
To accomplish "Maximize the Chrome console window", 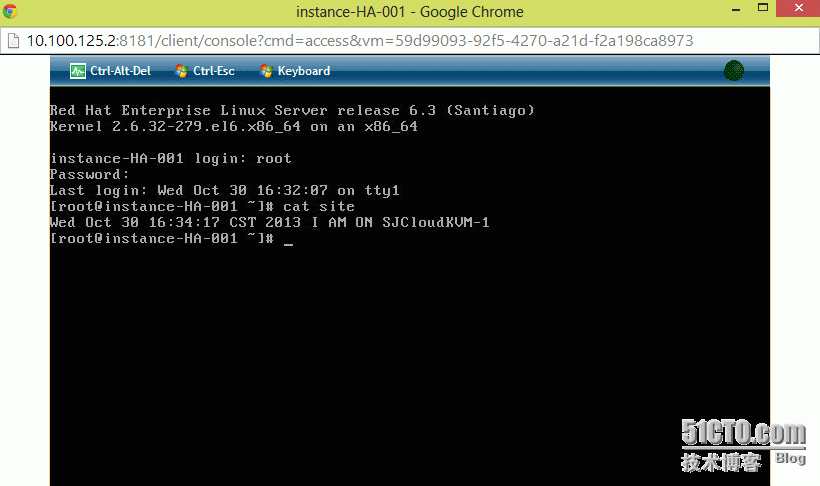I will pos(763,8).
